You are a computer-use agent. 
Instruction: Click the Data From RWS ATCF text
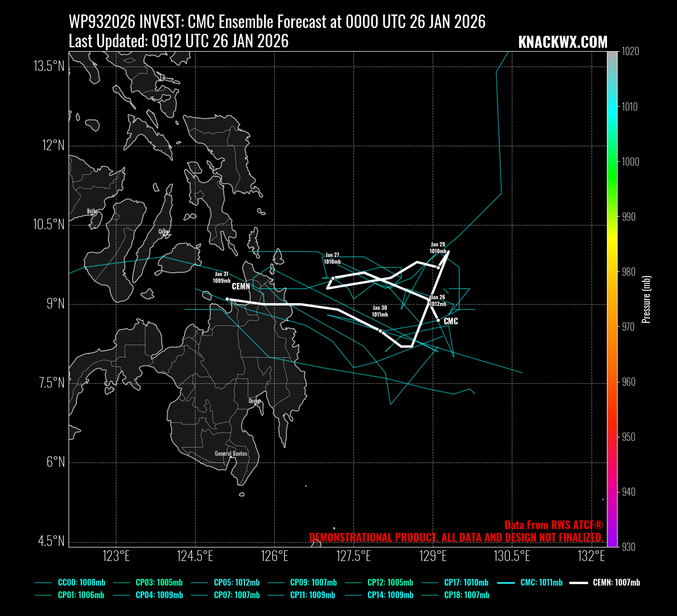click(554, 525)
